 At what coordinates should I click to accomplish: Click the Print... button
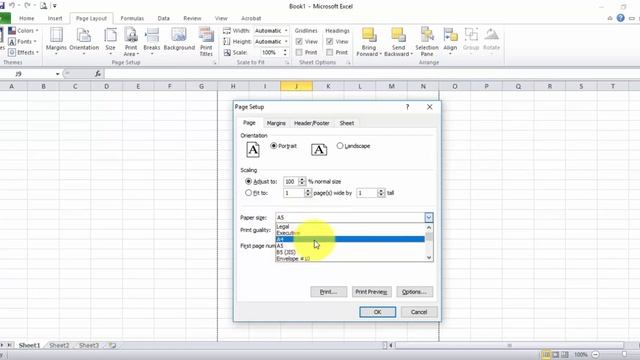[329, 292]
